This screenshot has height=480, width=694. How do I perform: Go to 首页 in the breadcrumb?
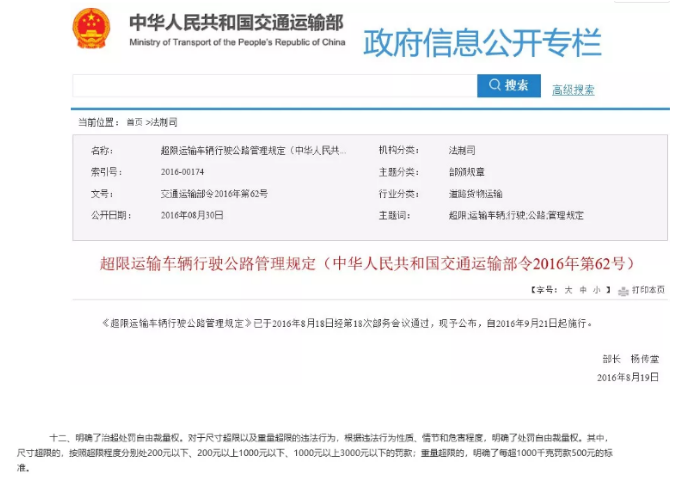click(134, 122)
